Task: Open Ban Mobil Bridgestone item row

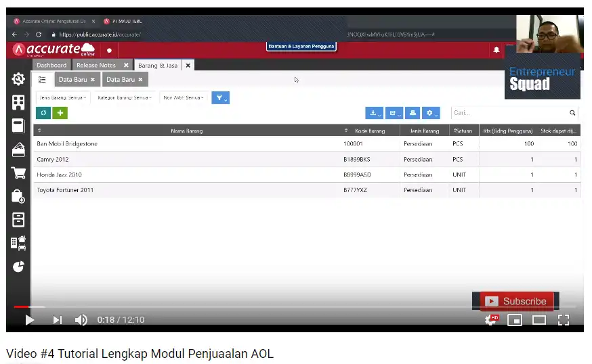Action: [x=307, y=143]
